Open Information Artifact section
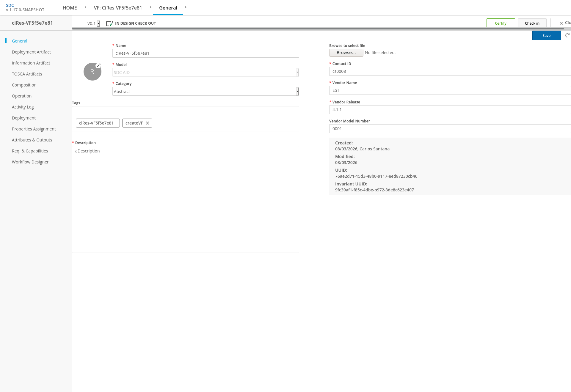The height and width of the screenshot is (392, 571). tap(31, 63)
